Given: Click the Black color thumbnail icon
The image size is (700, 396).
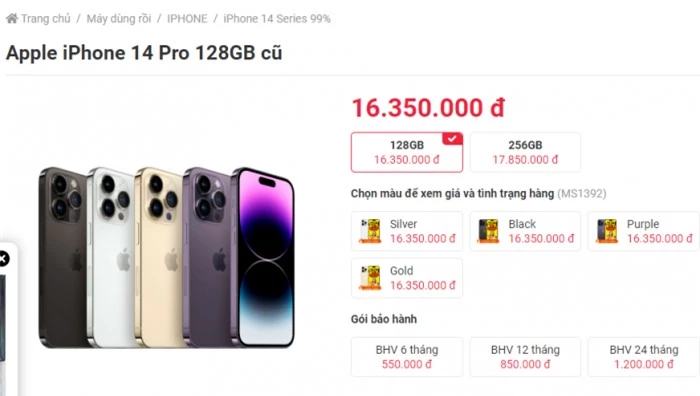Looking at the screenshot, I should click(488, 231).
